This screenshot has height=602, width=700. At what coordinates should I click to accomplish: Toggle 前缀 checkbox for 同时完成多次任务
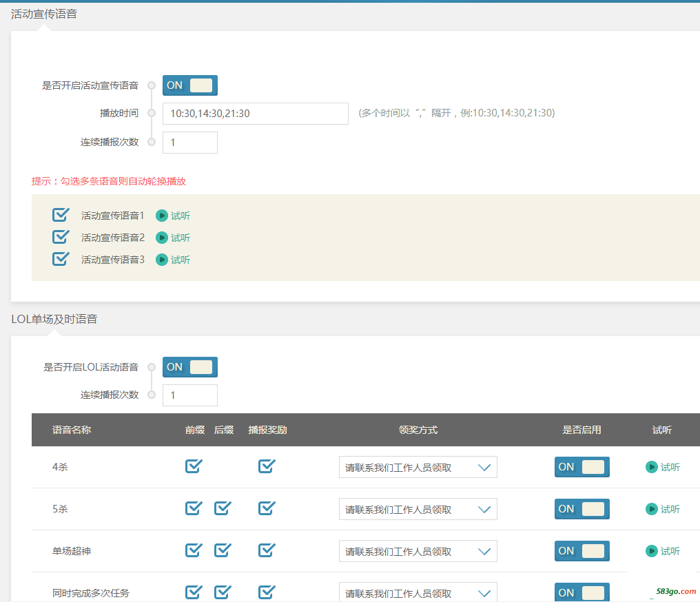[x=194, y=592]
